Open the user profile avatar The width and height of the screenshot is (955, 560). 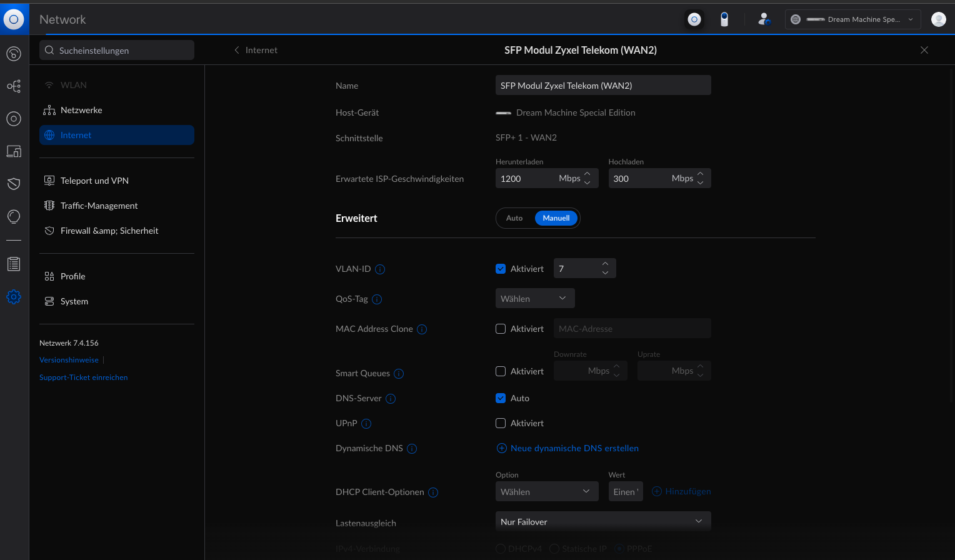pos(938,19)
